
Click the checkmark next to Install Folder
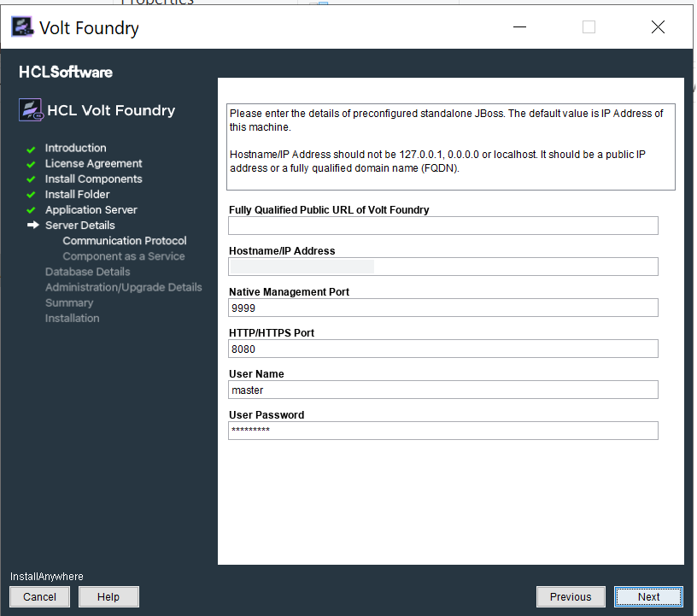32,195
